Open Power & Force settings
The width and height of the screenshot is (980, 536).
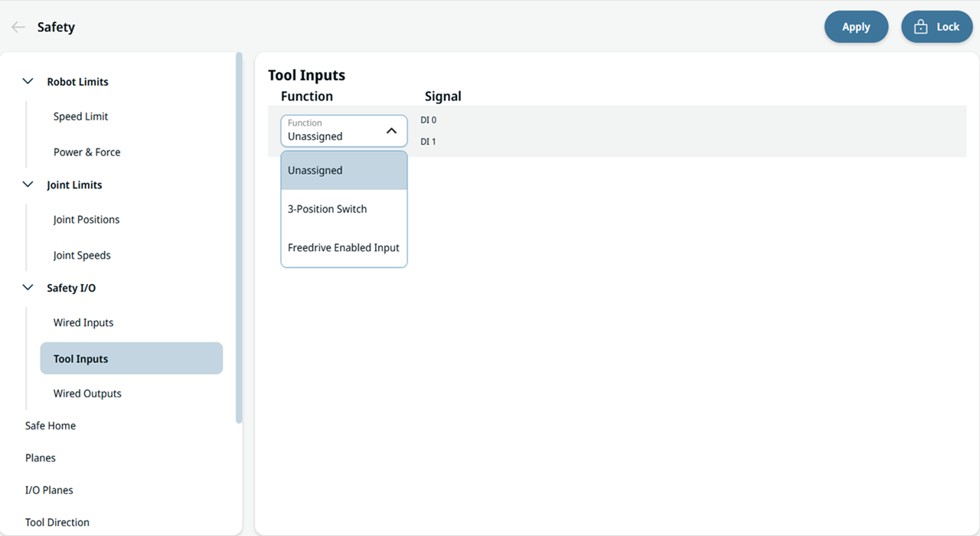87,152
